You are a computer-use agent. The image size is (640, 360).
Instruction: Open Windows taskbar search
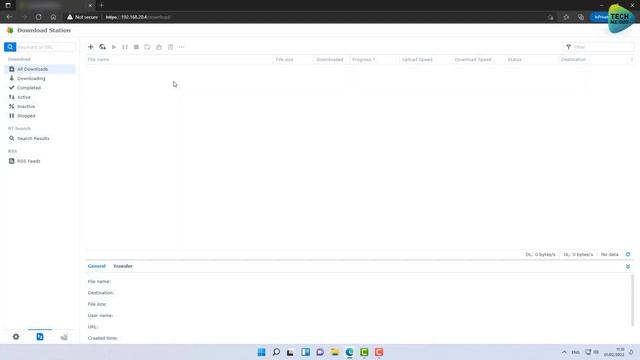click(x=276, y=352)
